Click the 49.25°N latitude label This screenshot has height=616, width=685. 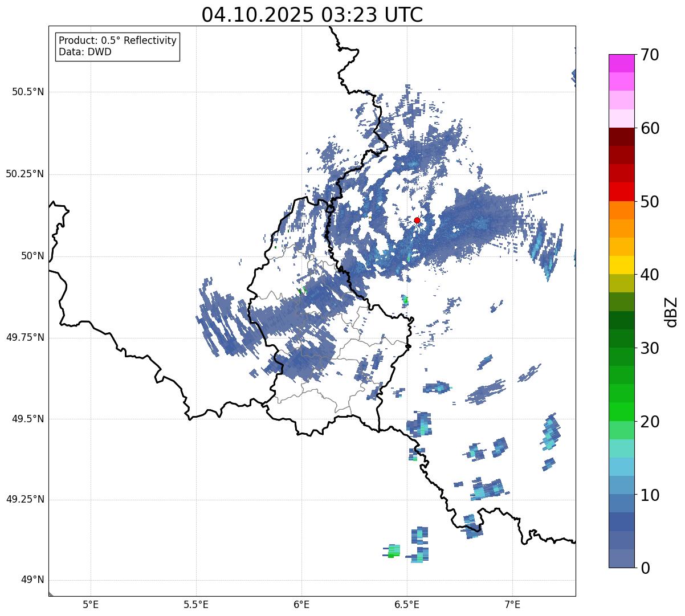coord(25,499)
